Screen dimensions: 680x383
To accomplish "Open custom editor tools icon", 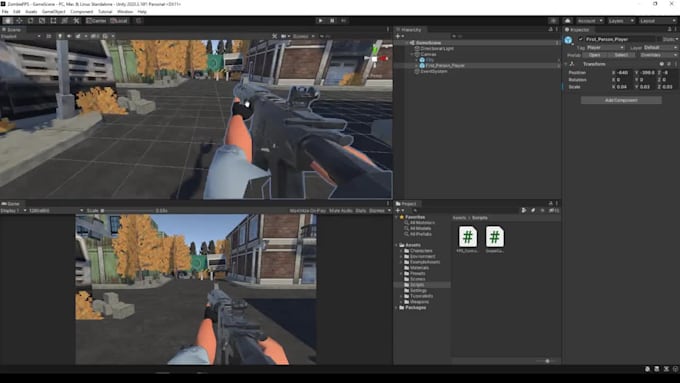I will (x=76, y=20).
